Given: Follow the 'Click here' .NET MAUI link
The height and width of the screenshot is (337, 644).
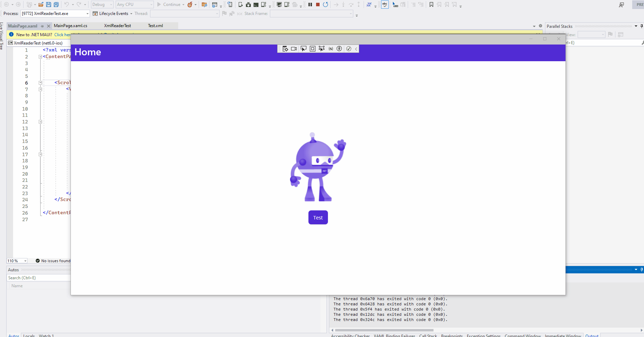Looking at the screenshot, I should 63,34.
